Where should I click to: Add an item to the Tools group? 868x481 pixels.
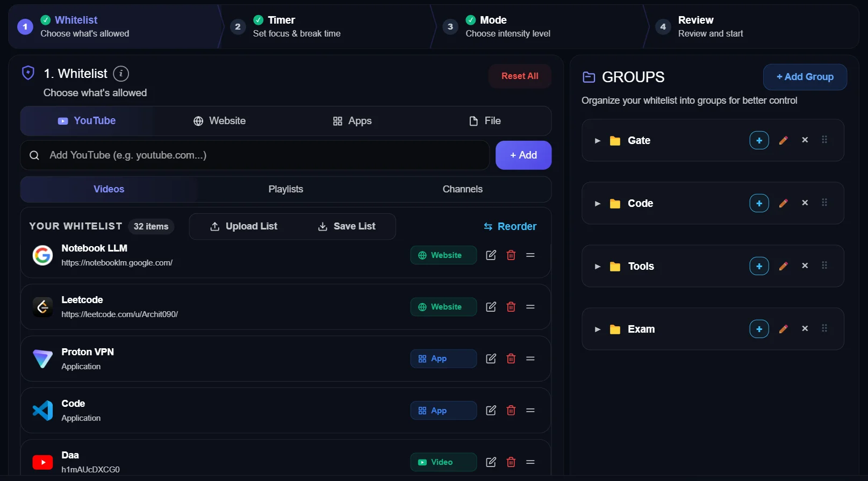point(759,266)
